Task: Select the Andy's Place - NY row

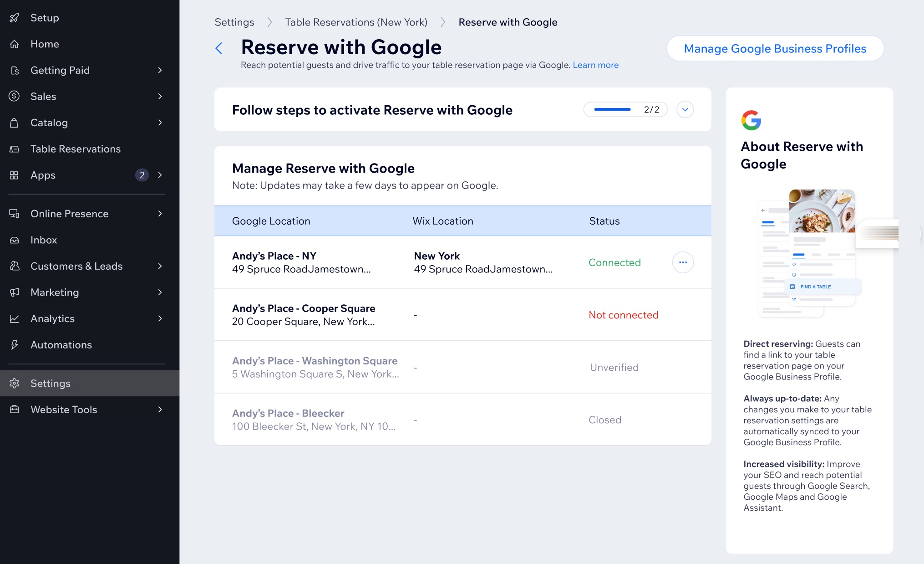Action: pyautogui.click(x=462, y=262)
